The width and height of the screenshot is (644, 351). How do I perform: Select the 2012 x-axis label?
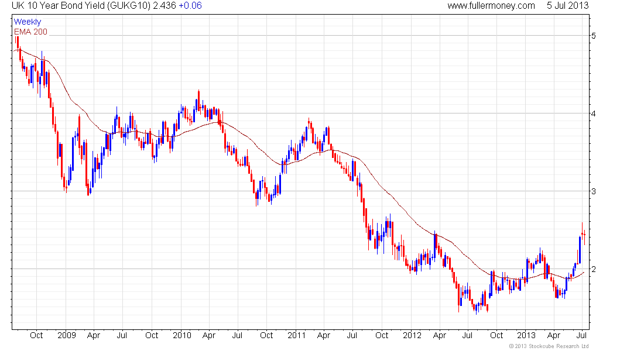pyautogui.click(x=412, y=335)
